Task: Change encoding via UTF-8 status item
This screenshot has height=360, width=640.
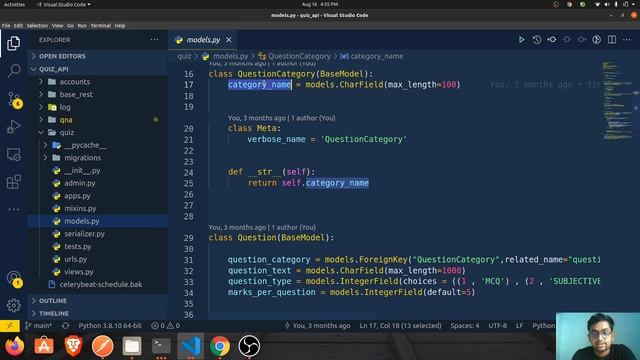Action: pyautogui.click(x=498, y=326)
